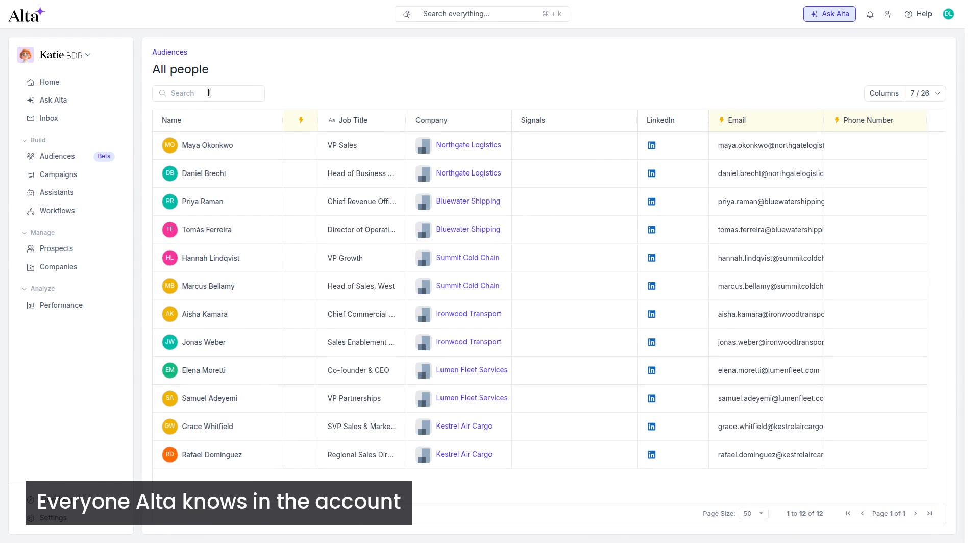
Task: Sort by the Job Title column header
Action: click(x=362, y=120)
